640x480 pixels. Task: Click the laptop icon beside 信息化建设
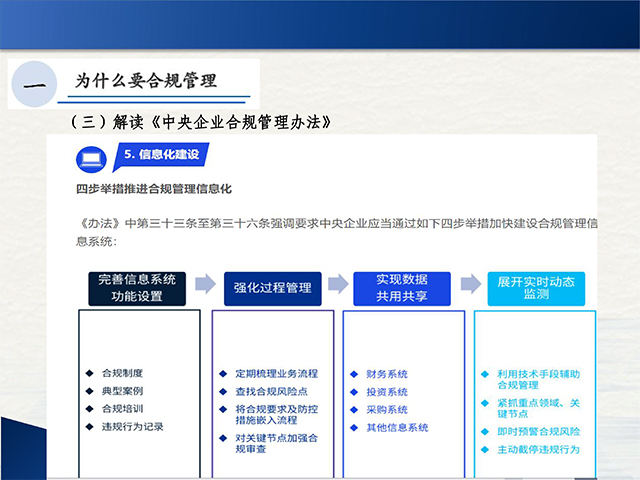click(91, 159)
